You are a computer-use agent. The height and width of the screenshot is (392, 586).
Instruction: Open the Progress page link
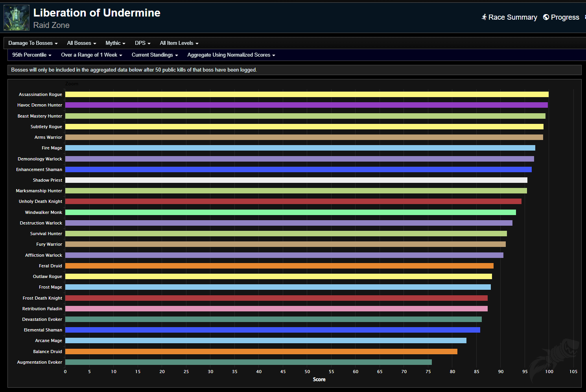pyautogui.click(x=565, y=17)
